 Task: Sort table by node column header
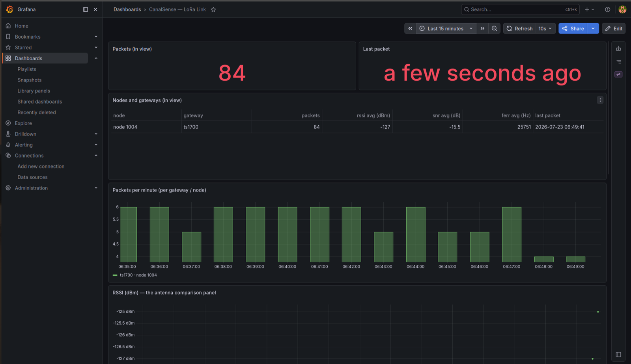tap(119, 115)
